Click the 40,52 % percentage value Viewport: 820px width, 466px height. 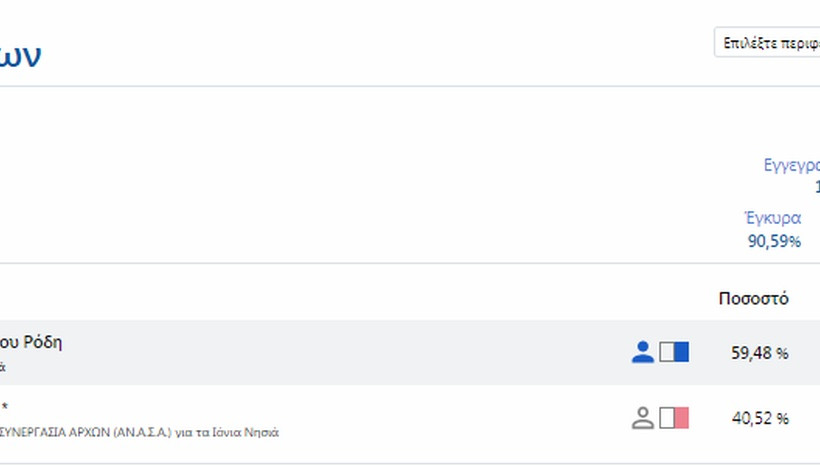pos(760,419)
